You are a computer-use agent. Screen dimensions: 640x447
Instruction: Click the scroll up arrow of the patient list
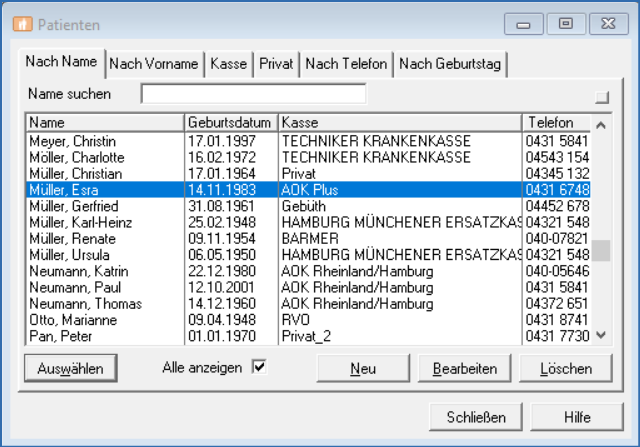pos(600,125)
